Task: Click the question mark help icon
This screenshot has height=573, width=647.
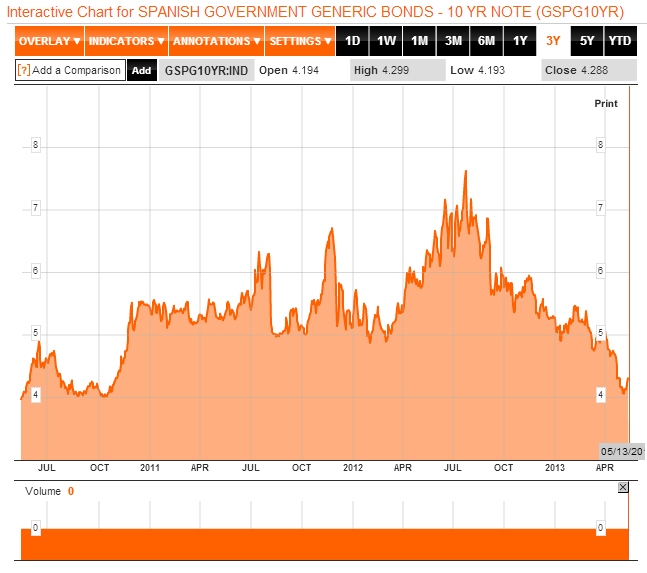Action: (23, 71)
